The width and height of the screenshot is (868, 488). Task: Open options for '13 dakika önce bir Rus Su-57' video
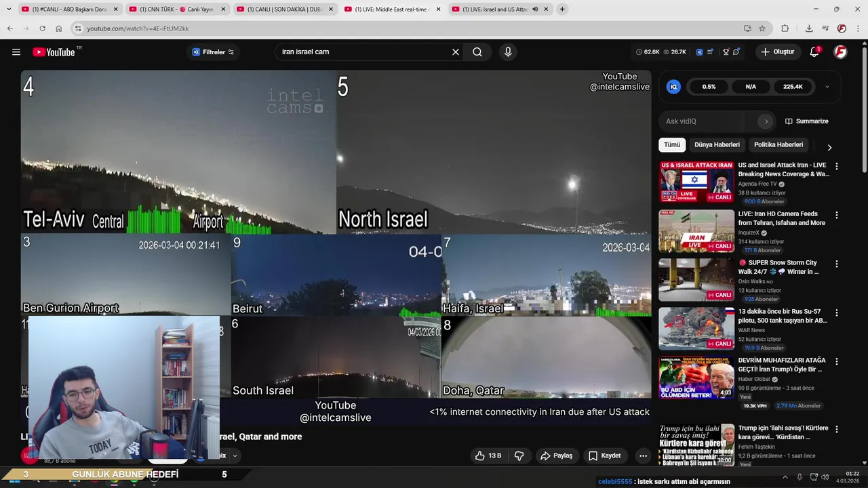click(x=836, y=312)
